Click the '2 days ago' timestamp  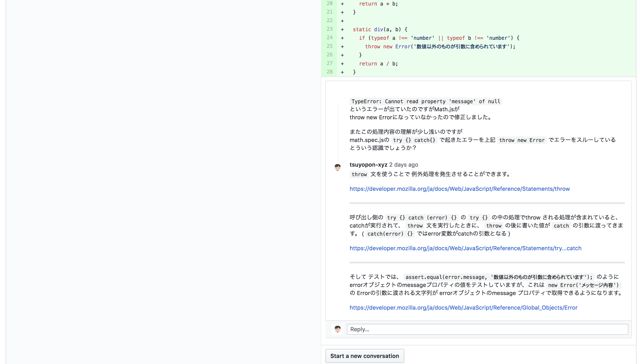[404, 165]
